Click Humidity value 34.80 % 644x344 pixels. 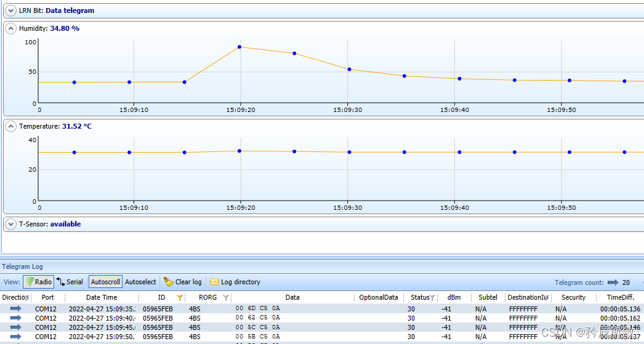pos(65,28)
